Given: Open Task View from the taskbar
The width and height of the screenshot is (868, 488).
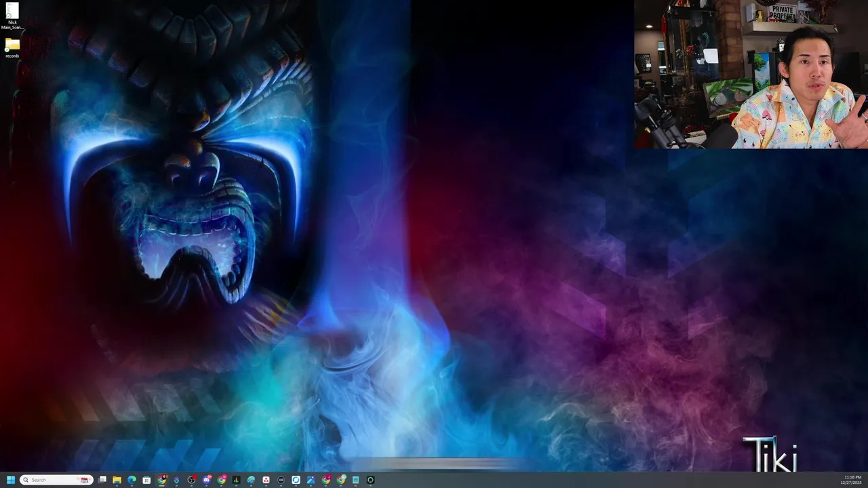Looking at the screenshot, I should click(x=102, y=480).
